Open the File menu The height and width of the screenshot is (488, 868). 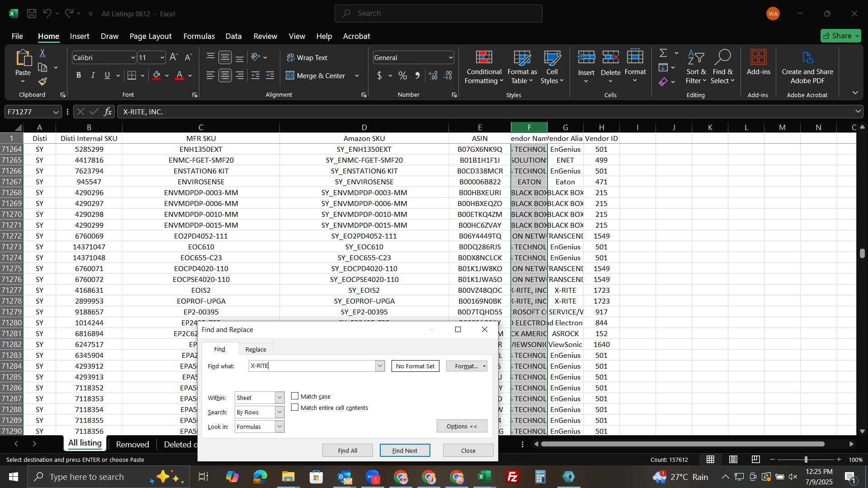[x=17, y=36]
